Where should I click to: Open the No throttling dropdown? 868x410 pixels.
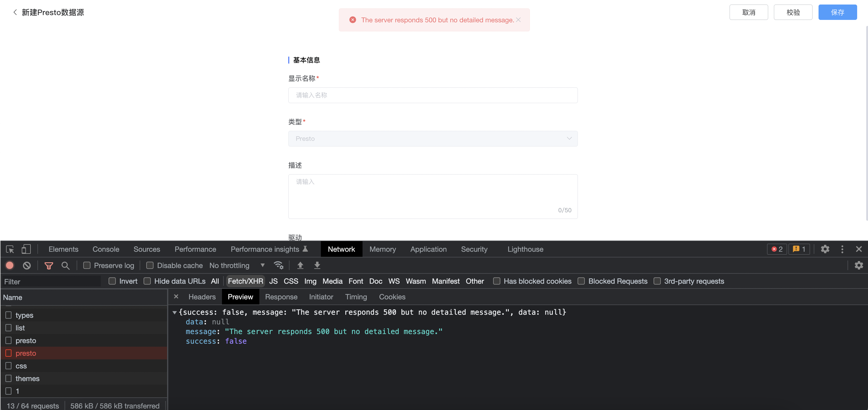[230, 266]
